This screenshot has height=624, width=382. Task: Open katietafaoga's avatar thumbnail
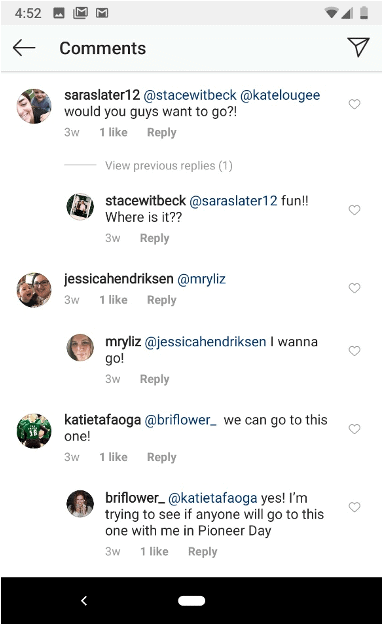(34, 431)
